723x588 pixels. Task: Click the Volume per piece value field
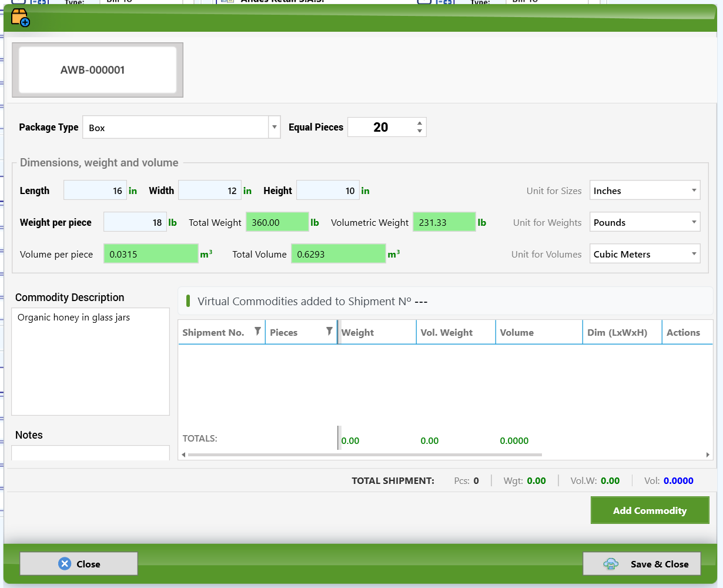pos(151,254)
